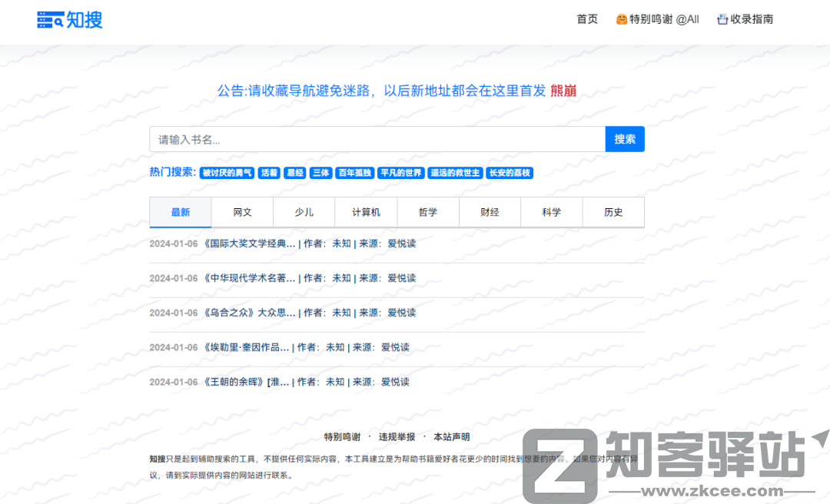Viewport: 830px width, 504px height.
Task: Select the 三体 hot search tag
Action: point(320,173)
